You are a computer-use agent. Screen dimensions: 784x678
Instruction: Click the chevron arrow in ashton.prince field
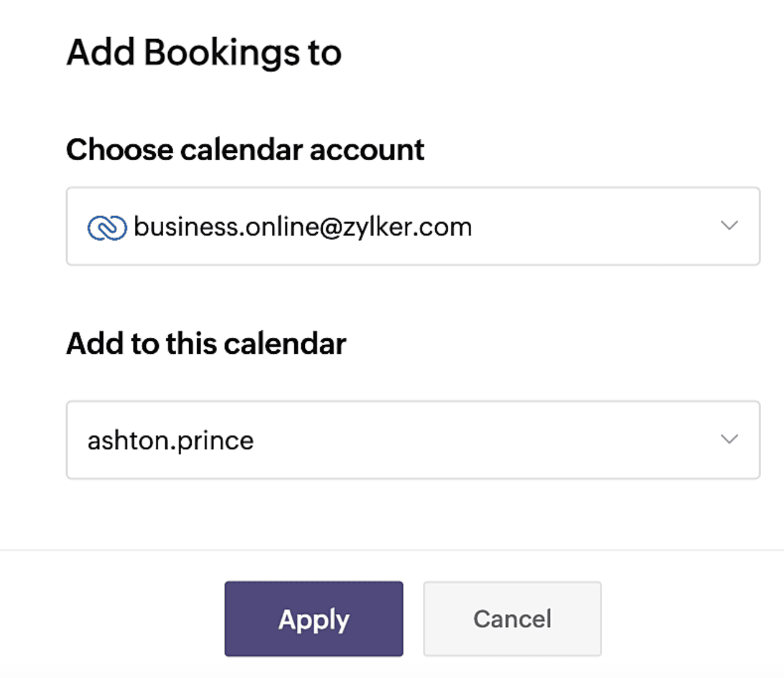coord(730,439)
